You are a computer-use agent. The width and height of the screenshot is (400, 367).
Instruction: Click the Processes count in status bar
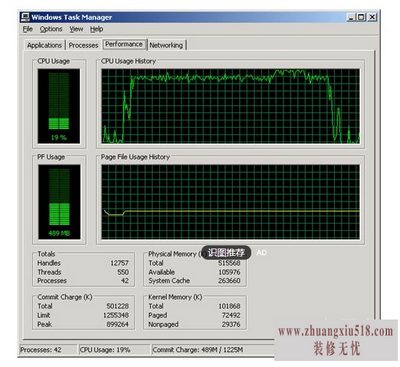(x=41, y=350)
